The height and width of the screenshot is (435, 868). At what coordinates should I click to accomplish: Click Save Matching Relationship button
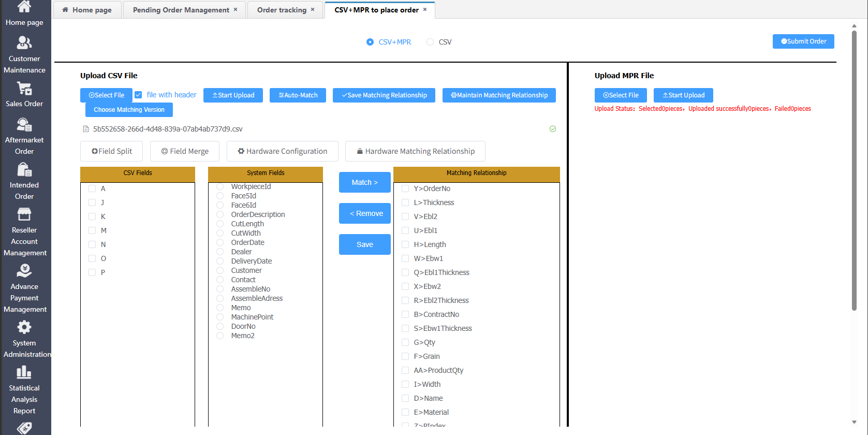[384, 95]
